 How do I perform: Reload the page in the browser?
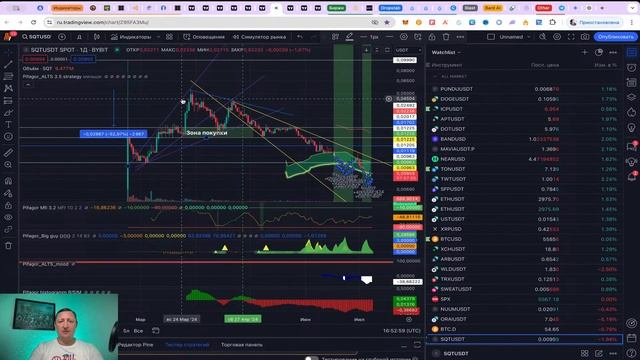(33, 22)
